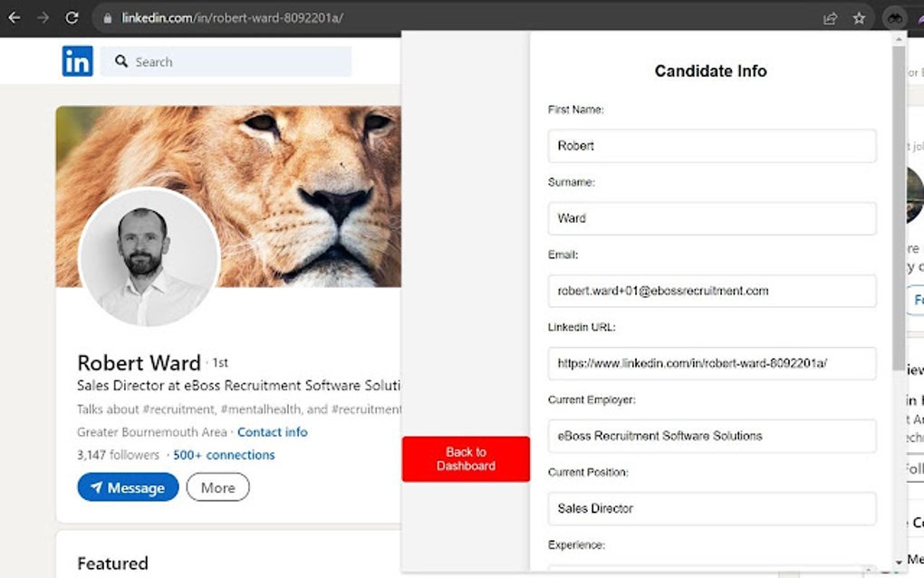Click the First Name input field
The image size is (924, 578).
(x=711, y=146)
